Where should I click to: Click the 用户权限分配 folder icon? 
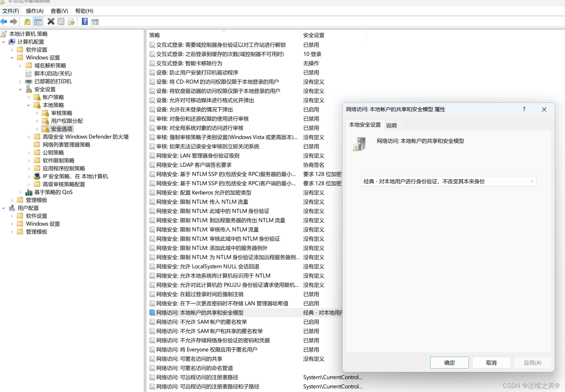pos(45,121)
